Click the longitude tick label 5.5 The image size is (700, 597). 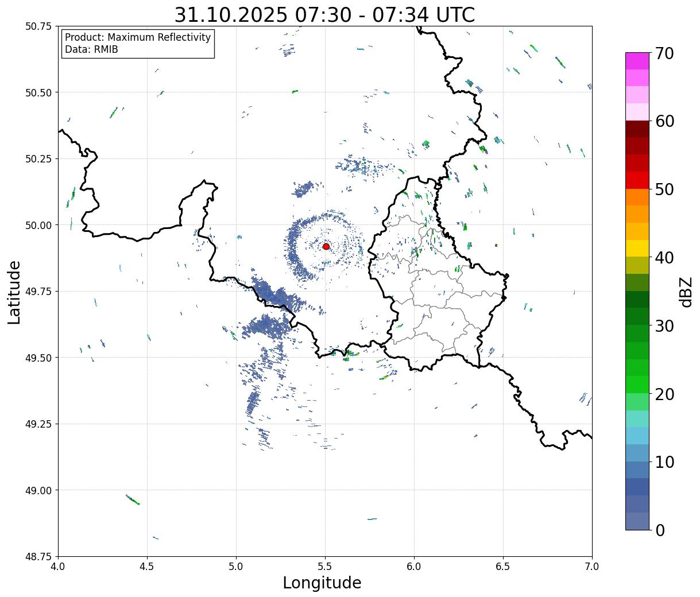325,567
